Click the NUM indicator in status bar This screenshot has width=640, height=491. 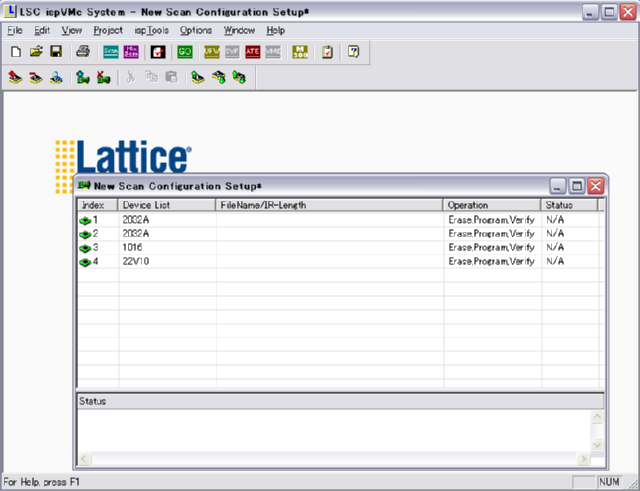pyautogui.click(x=609, y=482)
